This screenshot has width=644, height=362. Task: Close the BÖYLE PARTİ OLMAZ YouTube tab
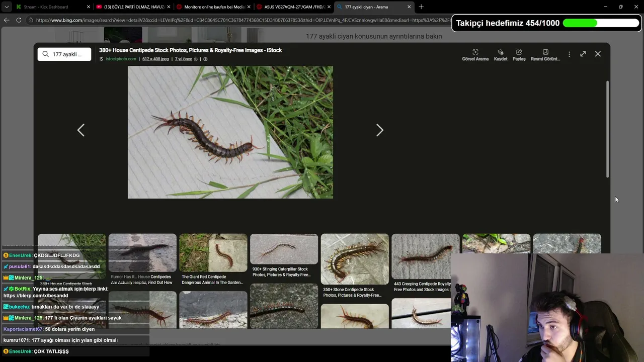169,7
